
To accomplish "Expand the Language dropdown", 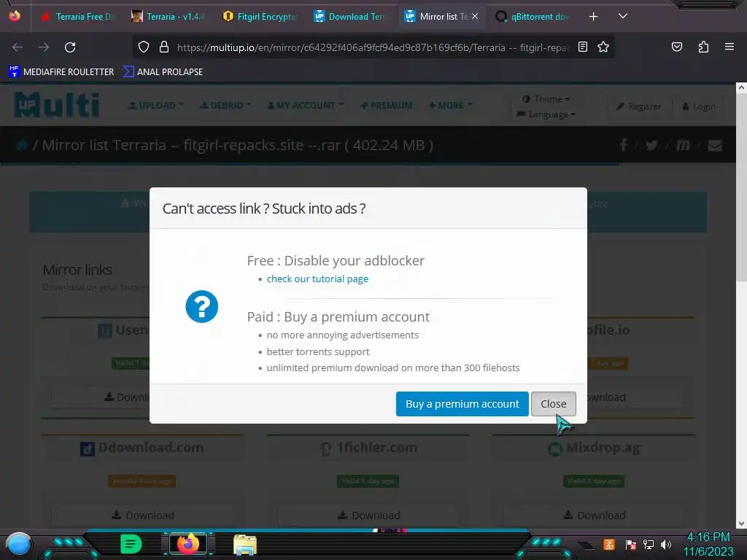I will pos(546,114).
